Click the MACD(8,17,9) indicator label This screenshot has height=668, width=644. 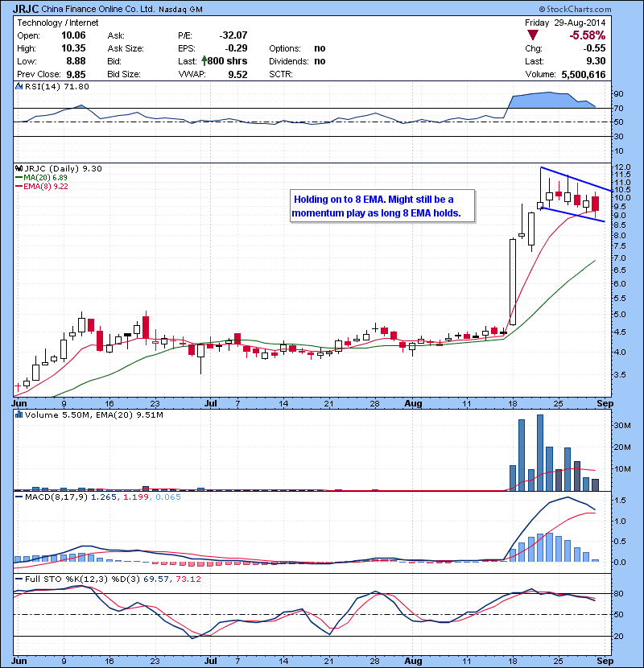coord(56,497)
